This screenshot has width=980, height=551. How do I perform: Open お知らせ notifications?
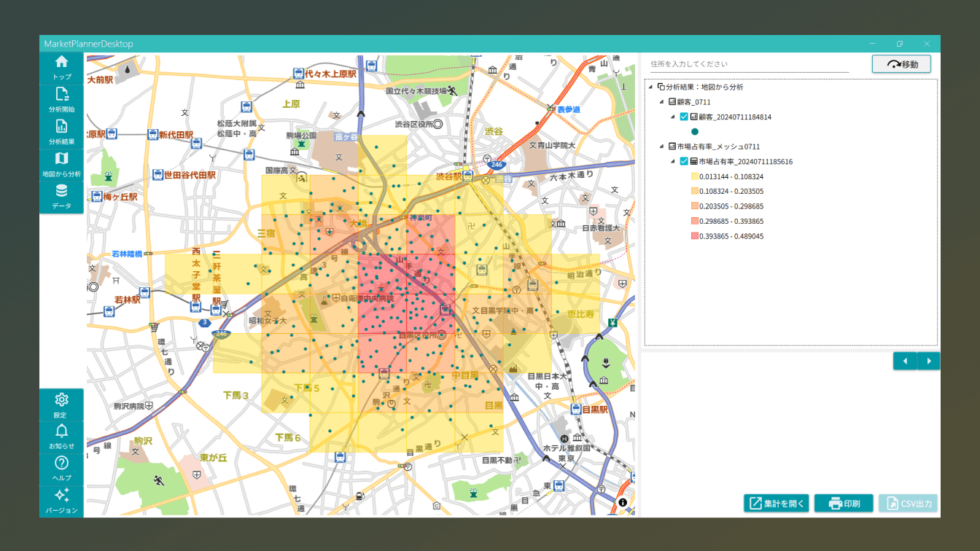[x=62, y=437]
